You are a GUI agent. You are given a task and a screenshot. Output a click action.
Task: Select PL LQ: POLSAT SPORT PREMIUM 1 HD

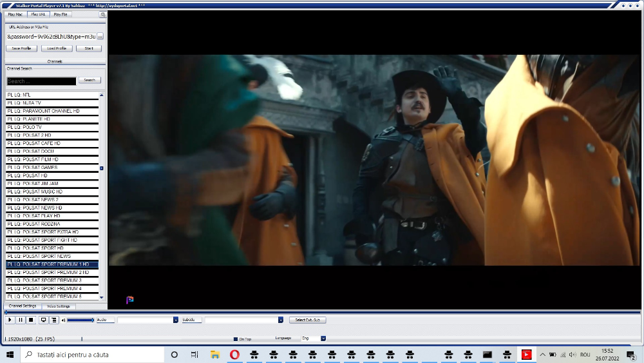[x=52, y=264]
